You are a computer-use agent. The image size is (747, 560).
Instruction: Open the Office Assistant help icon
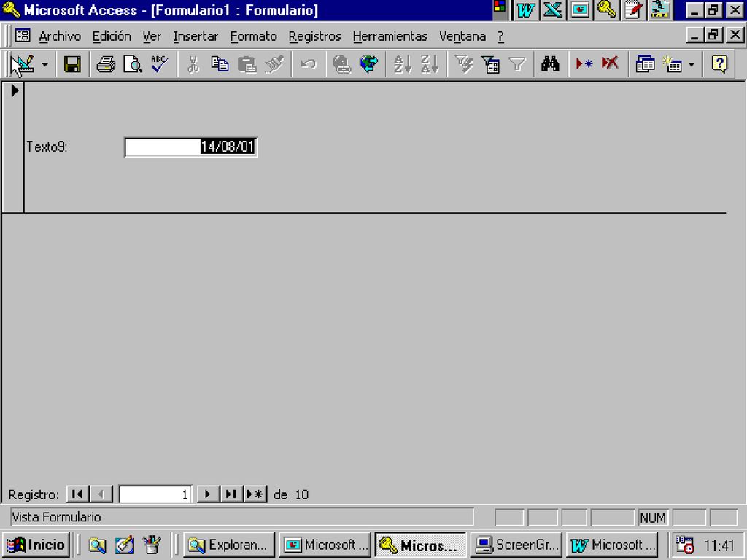719,64
